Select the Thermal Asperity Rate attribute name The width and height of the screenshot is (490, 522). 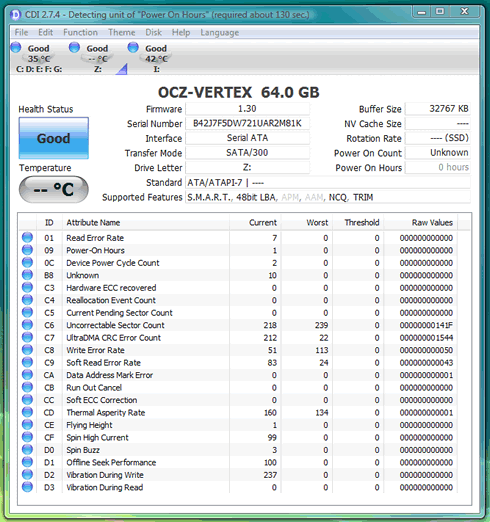[106, 413]
